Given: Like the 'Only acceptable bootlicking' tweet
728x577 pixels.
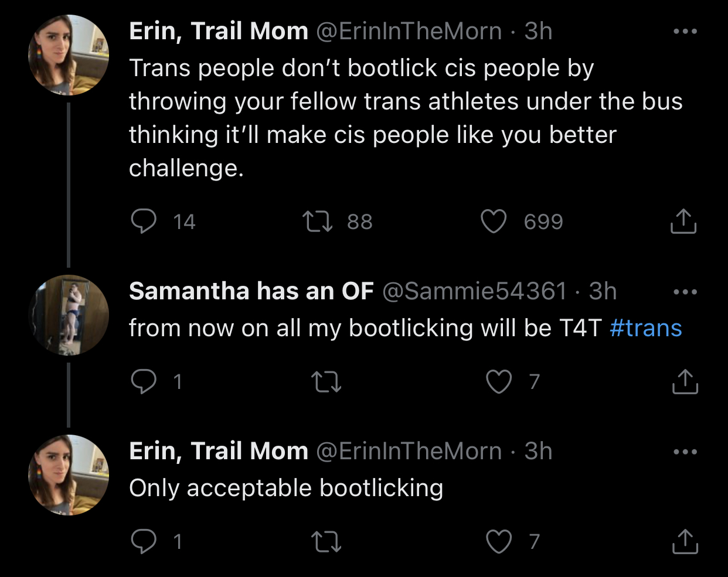Looking at the screenshot, I should tap(499, 541).
